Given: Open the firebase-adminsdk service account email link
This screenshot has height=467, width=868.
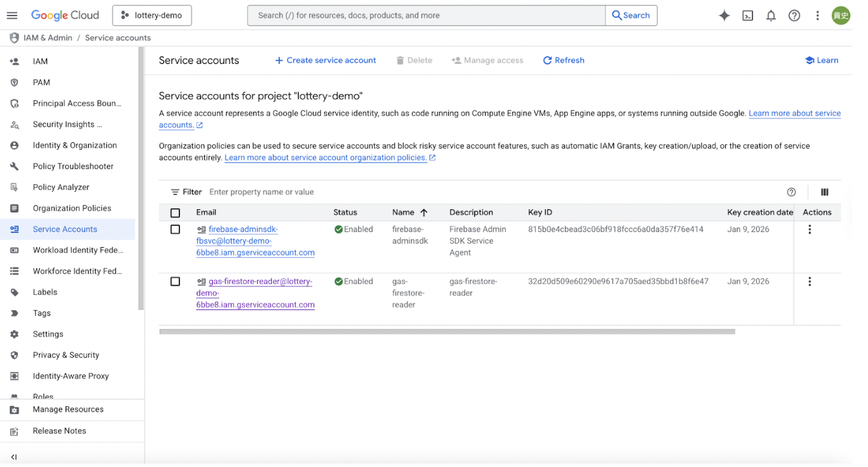Looking at the screenshot, I should coord(255,241).
